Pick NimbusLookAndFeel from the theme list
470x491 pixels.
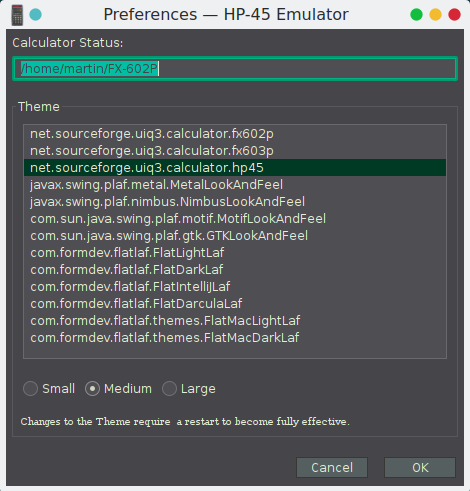(x=235, y=202)
